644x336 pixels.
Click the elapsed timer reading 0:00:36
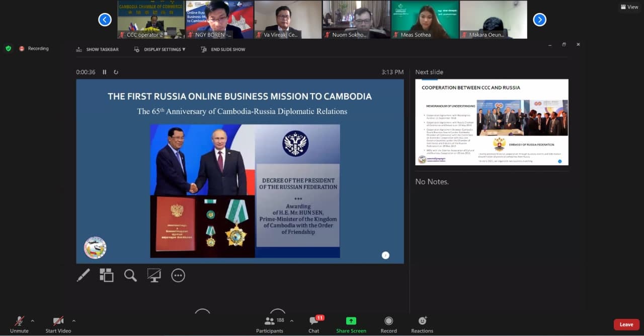(x=86, y=72)
